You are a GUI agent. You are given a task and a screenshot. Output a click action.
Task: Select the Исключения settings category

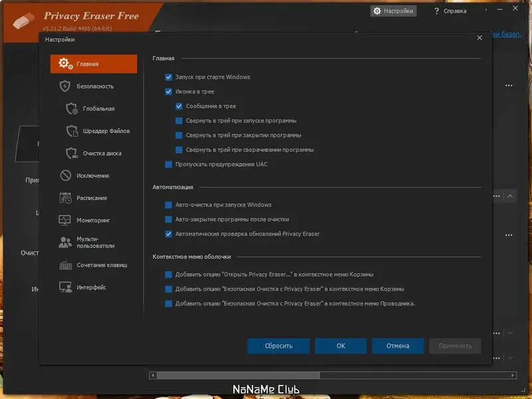pos(92,176)
